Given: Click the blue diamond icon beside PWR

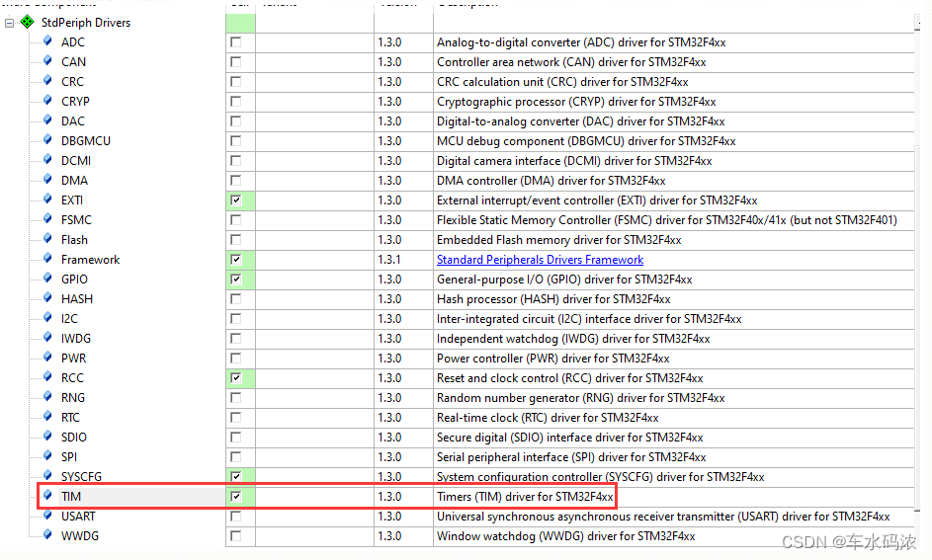Looking at the screenshot, I should coord(48,357).
